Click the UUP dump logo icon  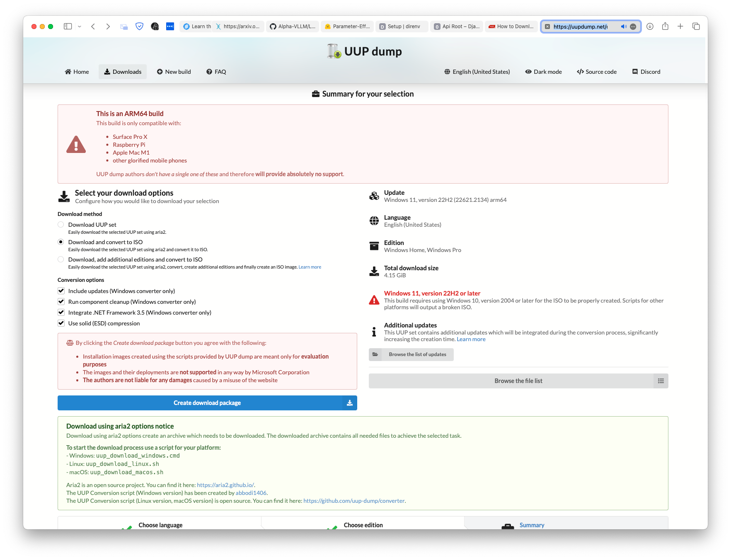[x=334, y=51]
